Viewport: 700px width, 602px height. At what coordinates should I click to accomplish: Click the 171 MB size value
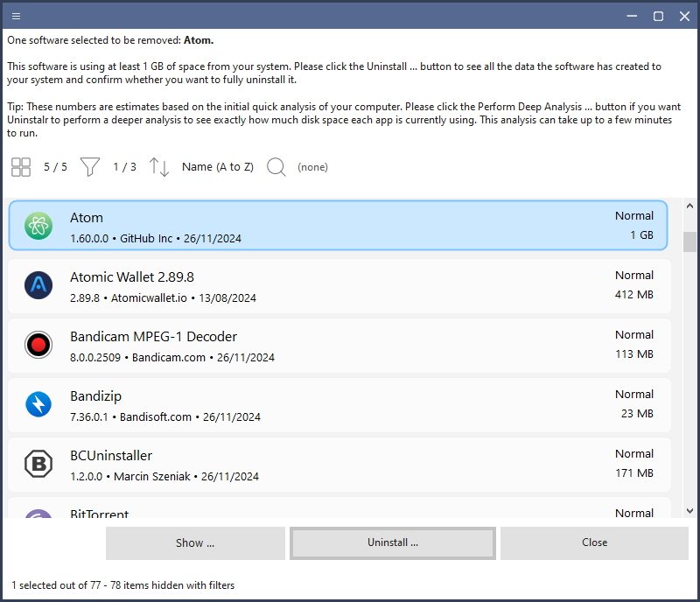click(633, 472)
